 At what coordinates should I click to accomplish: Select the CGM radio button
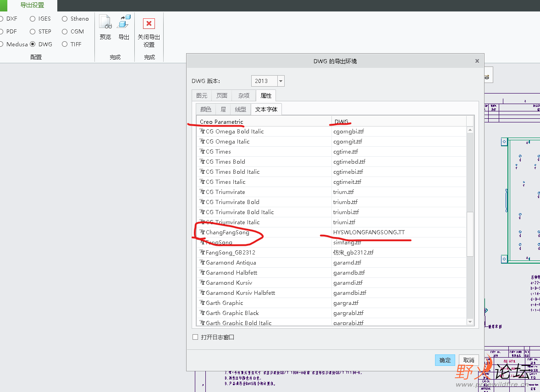(65, 31)
